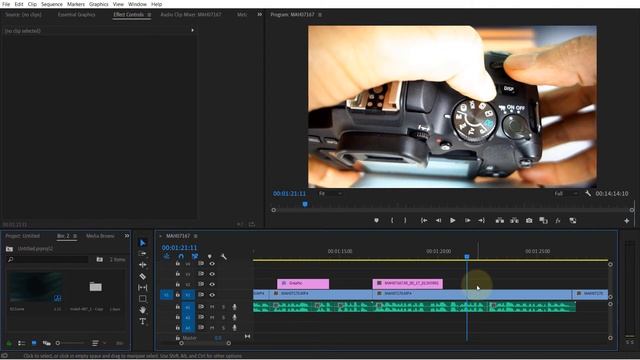
Task: Toggle the proxies button in Program monitor
Action: click(573, 220)
